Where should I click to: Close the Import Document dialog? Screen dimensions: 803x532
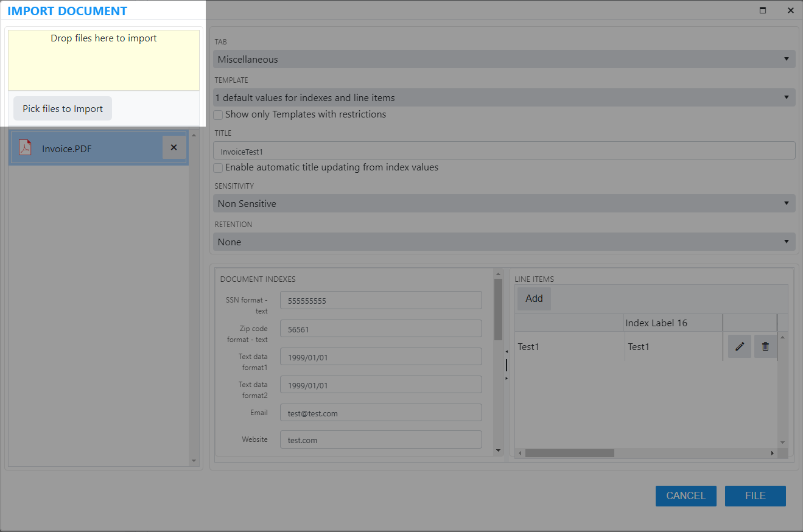[790, 10]
